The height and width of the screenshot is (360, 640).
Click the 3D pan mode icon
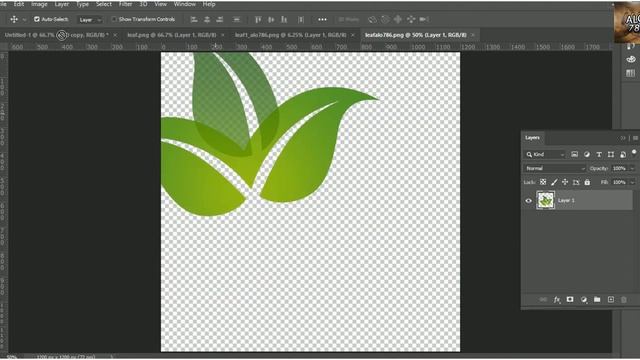tap(398, 19)
